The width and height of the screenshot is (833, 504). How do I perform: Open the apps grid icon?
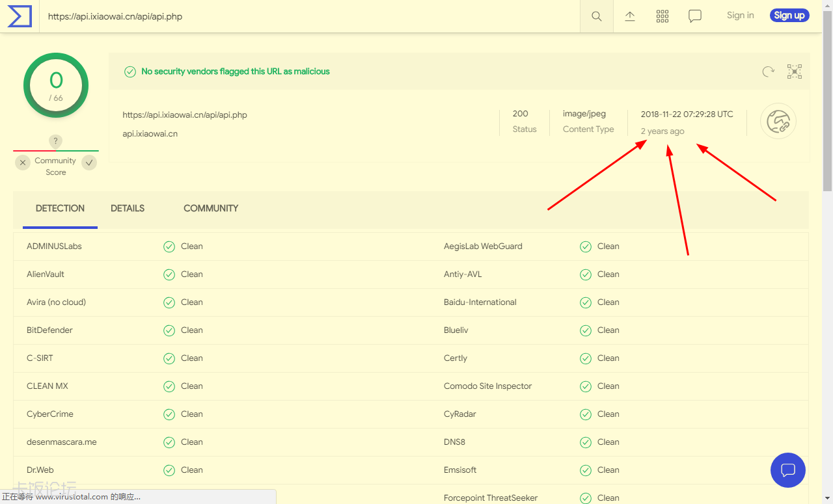click(x=662, y=16)
